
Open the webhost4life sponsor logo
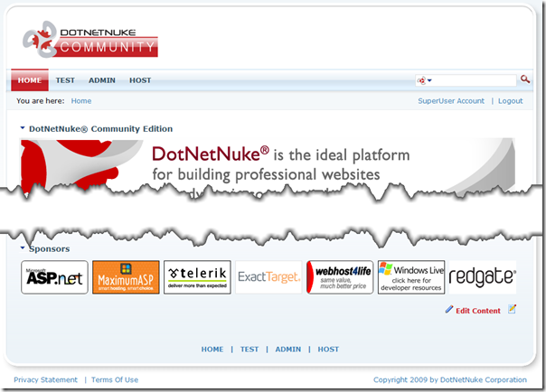click(340, 277)
